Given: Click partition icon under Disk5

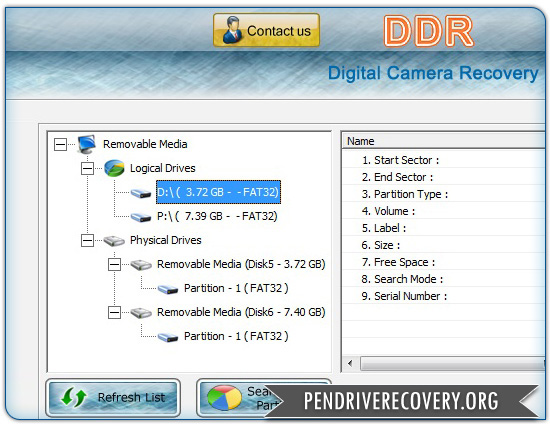Looking at the screenshot, I should 168,289.
